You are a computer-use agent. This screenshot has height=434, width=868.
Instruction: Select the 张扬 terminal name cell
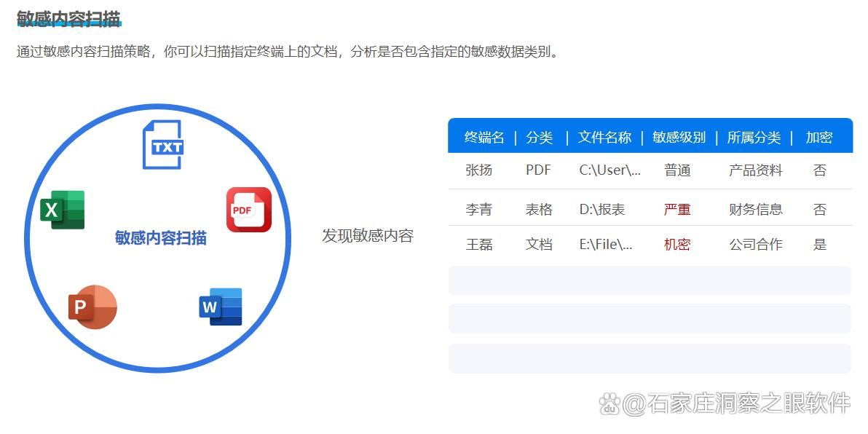pyautogui.click(x=479, y=170)
